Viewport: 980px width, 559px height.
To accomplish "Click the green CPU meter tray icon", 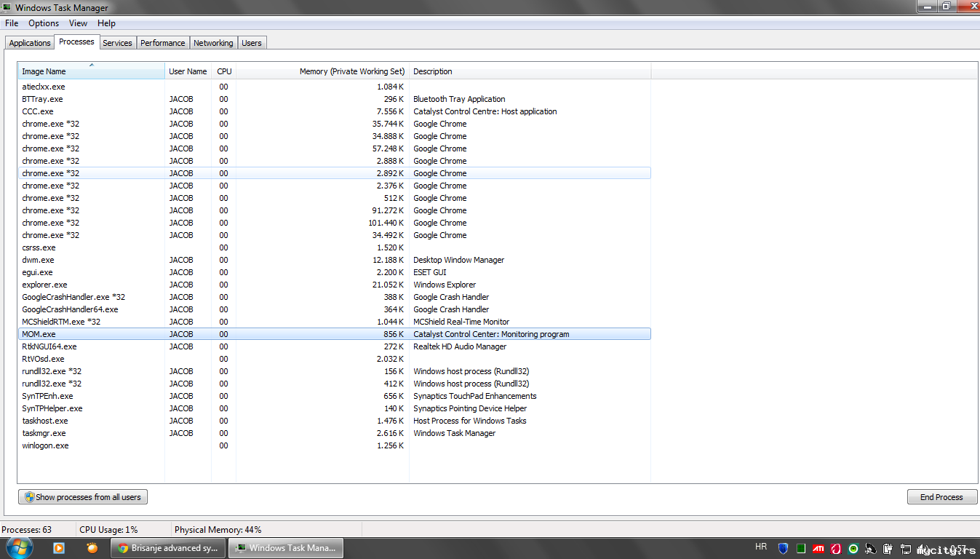I will click(x=801, y=548).
